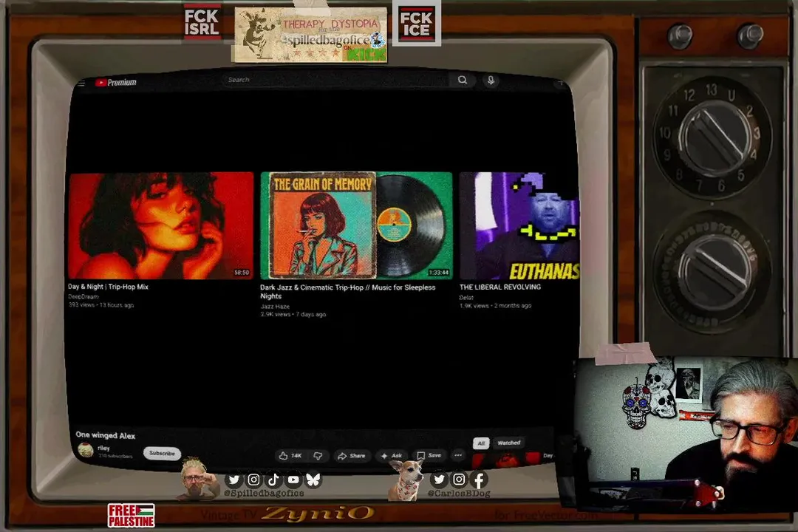This screenshot has height=532, width=798.
Task: Open the Delat channel name
Action: coord(466,297)
